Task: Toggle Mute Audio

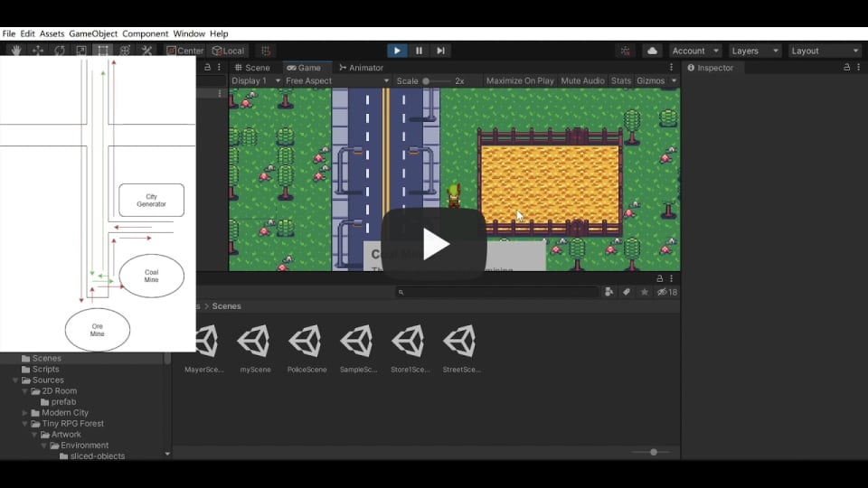Action: [x=582, y=80]
